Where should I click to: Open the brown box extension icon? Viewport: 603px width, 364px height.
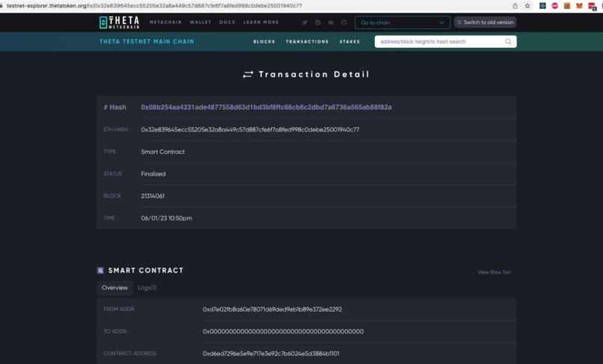[x=567, y=6]
